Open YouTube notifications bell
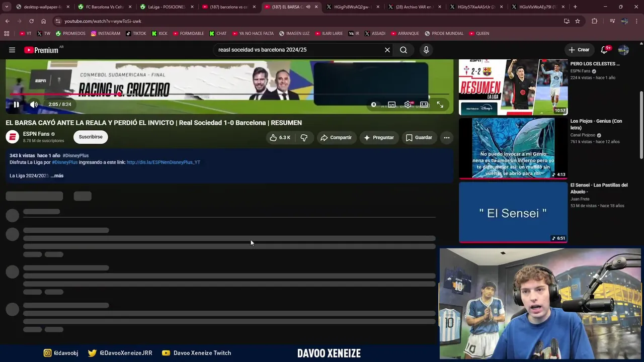This screenshot has height=362, width=644. (x=605, y=50)
